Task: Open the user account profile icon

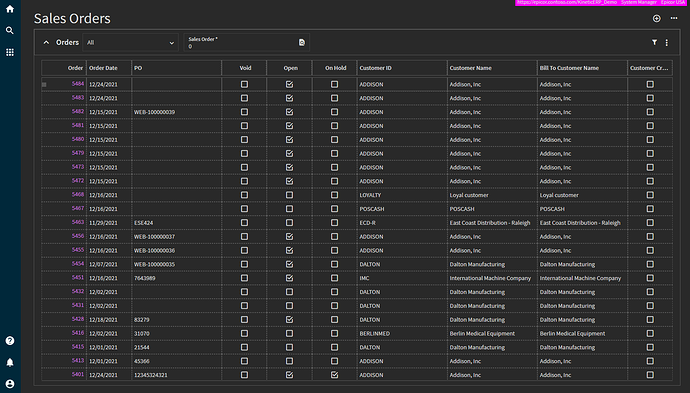Action: (x=10, y=384)
